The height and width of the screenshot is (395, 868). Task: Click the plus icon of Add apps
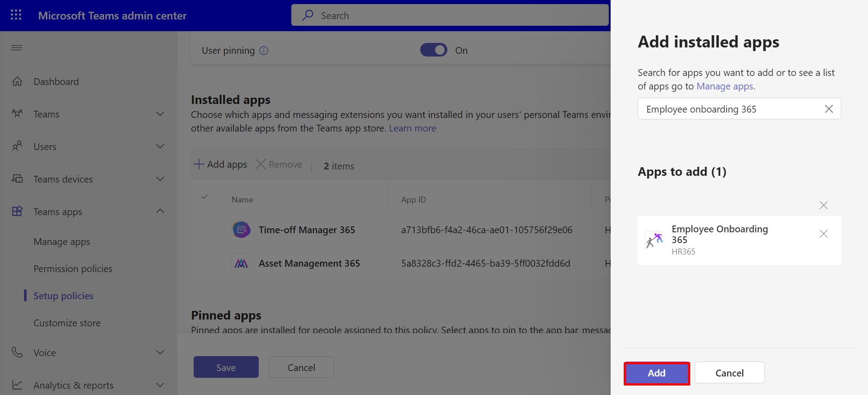[x=199, y=164]
